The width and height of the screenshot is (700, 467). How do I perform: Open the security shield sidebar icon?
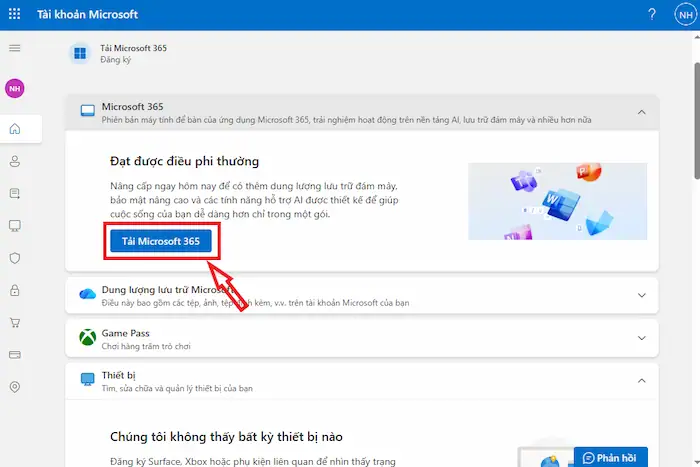(x=15, y=258)
